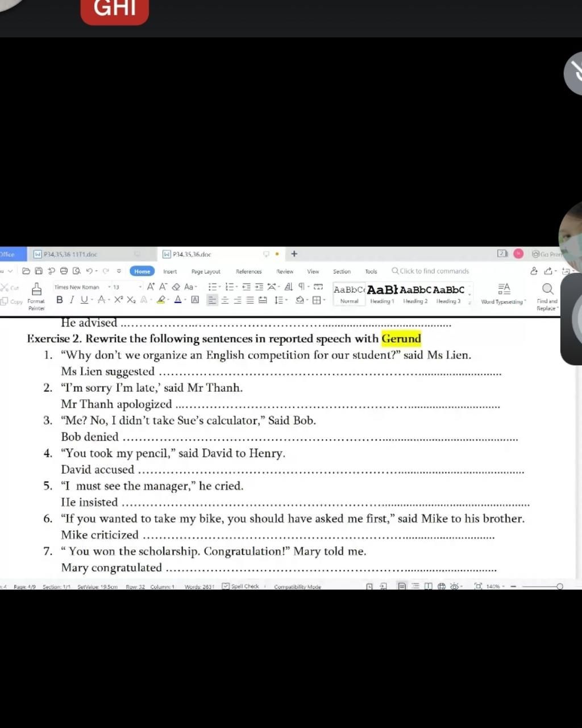Pick text highlight color
This screenshot has width=582, height=728.
click(x=161, y=300)
